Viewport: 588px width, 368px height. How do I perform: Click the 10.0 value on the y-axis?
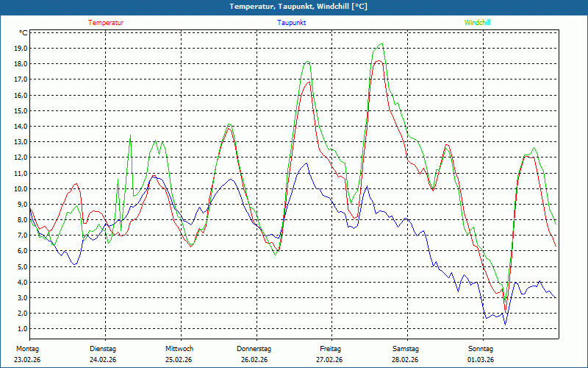pyautogui.click(x=20, y=188)
